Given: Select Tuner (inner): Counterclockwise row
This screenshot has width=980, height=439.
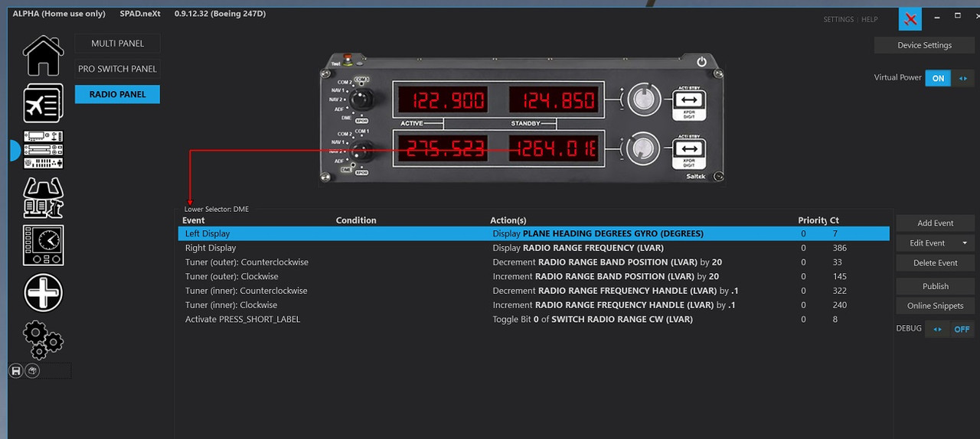Looking at the screenshot, I should point(534,291).
